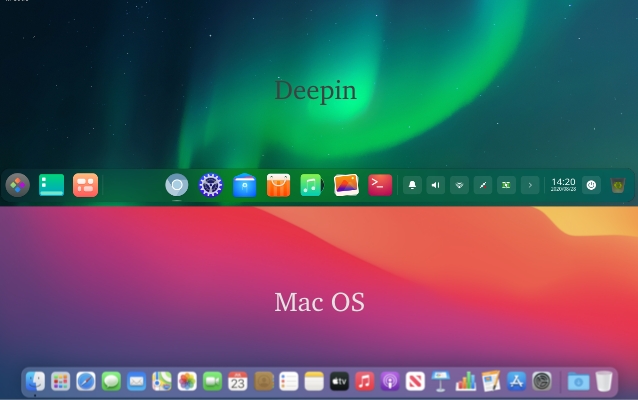
Task: Open the Deepin image Album app
Action: pyautogui.click(x=346, y=185)
